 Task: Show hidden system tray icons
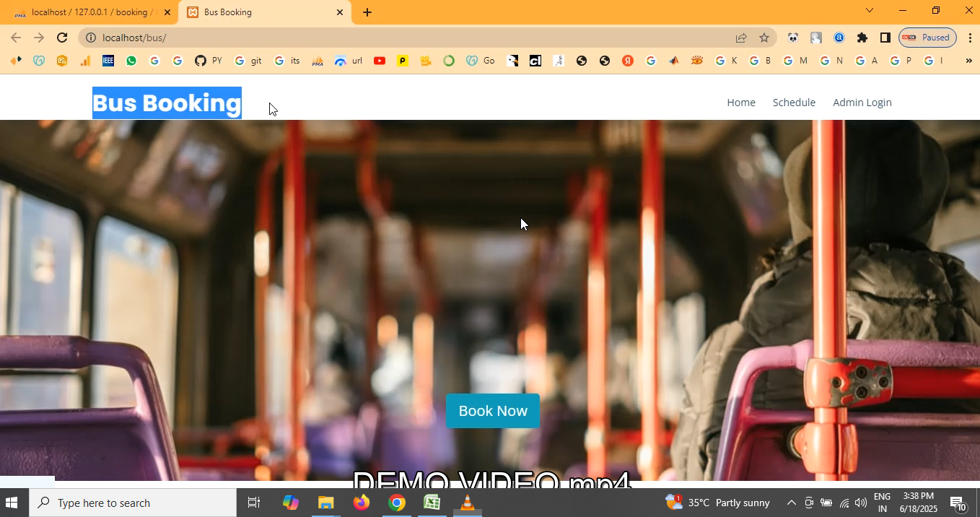(791, 503)
